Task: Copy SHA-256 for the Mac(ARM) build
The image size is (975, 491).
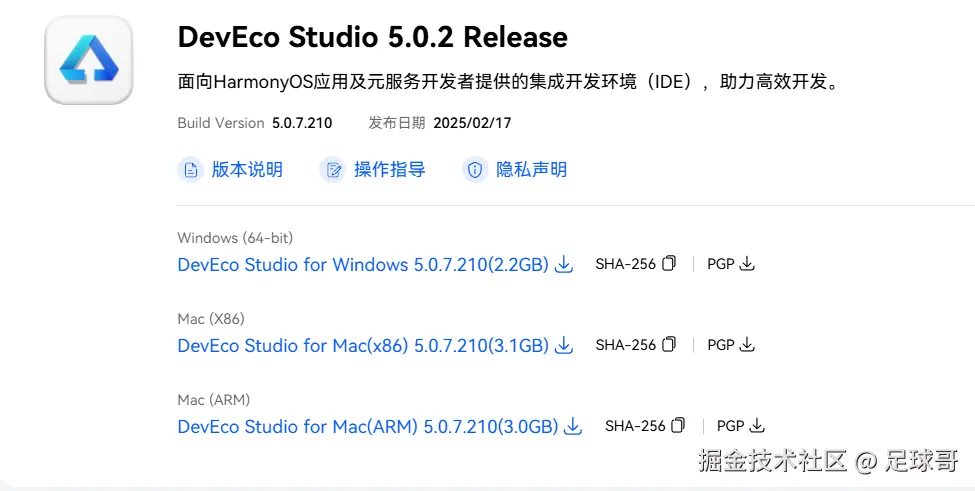Action: click(678, 425)
